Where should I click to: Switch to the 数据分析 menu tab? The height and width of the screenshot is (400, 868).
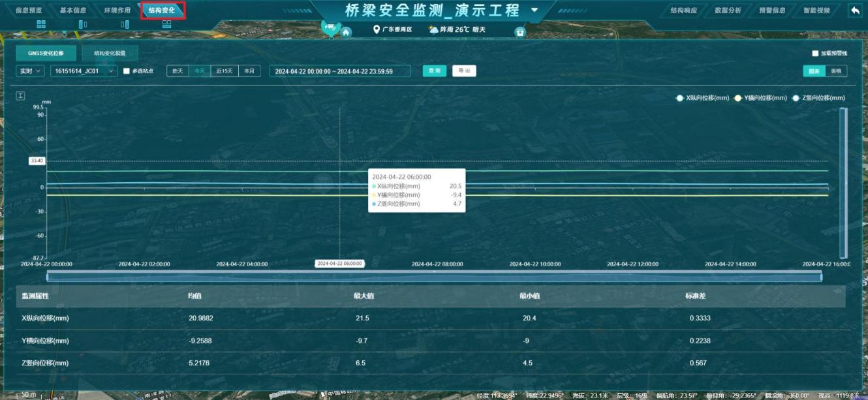pos(728,10)
